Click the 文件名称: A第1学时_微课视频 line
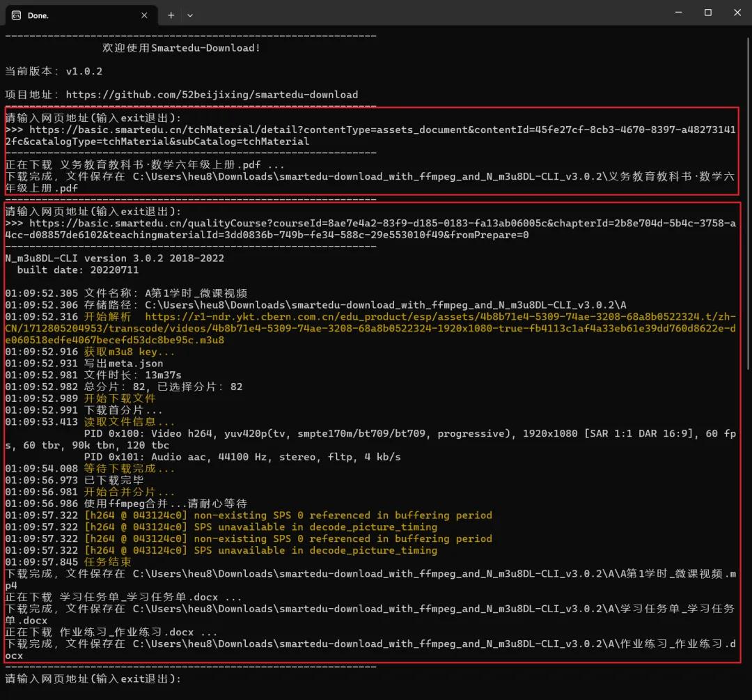The height and width of the screenshot is (700, 752). (126, 293)
